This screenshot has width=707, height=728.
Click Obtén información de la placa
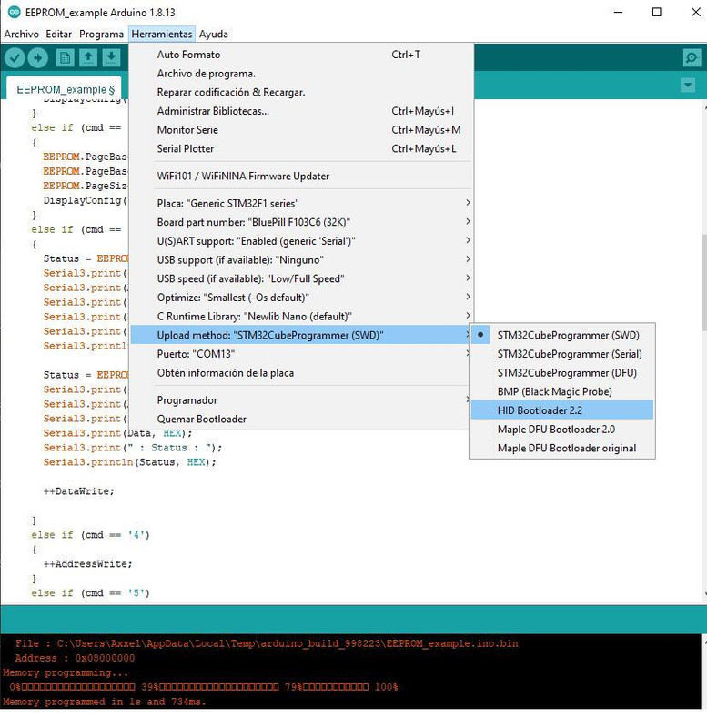point(301,373)
